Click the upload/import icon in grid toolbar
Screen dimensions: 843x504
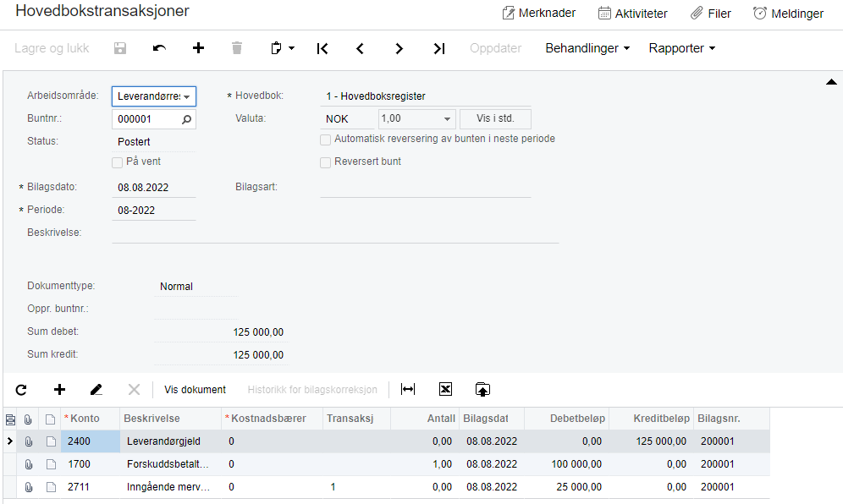[482, 389]
